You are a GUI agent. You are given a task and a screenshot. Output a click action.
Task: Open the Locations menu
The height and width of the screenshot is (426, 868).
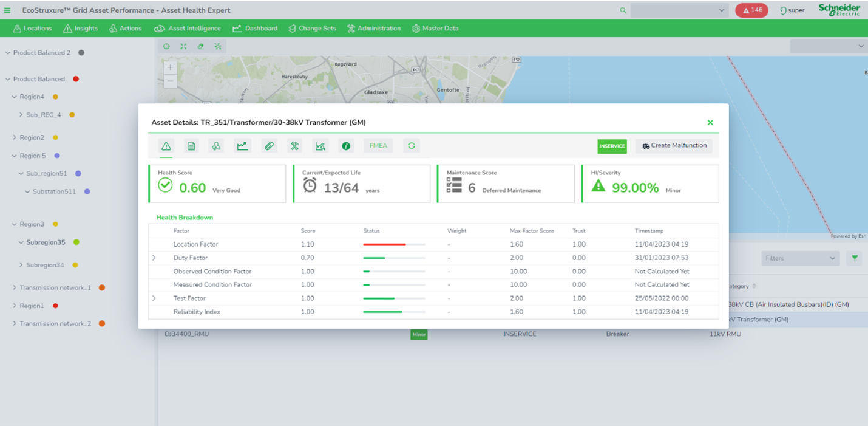32,29
